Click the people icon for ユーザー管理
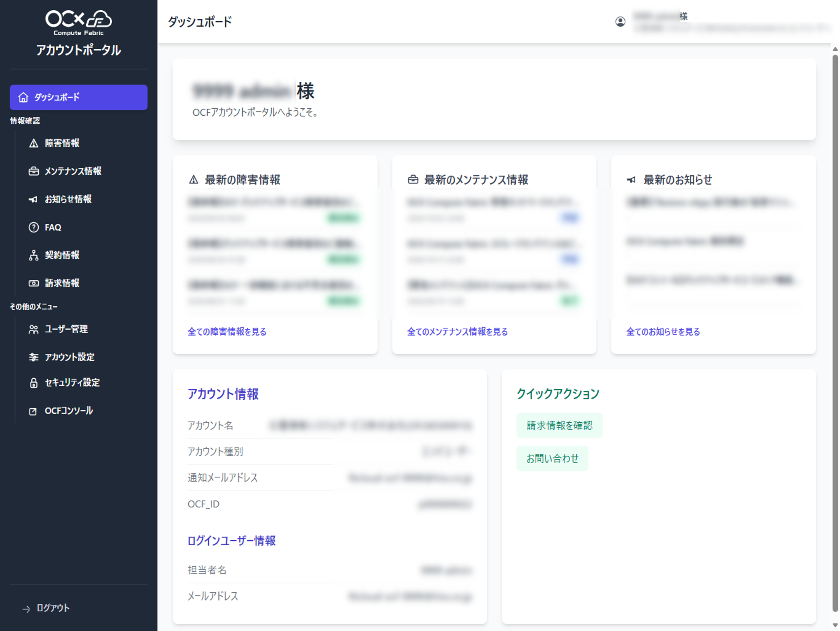The image size is (840, 631). (34, 329)
